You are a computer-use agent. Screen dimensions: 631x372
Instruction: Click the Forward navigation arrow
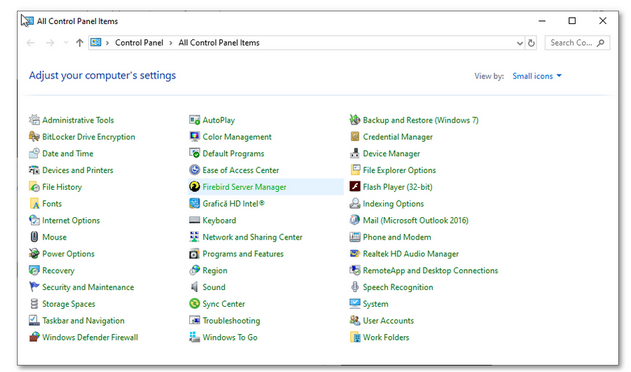pyautogui.click(x=50, y=43)
